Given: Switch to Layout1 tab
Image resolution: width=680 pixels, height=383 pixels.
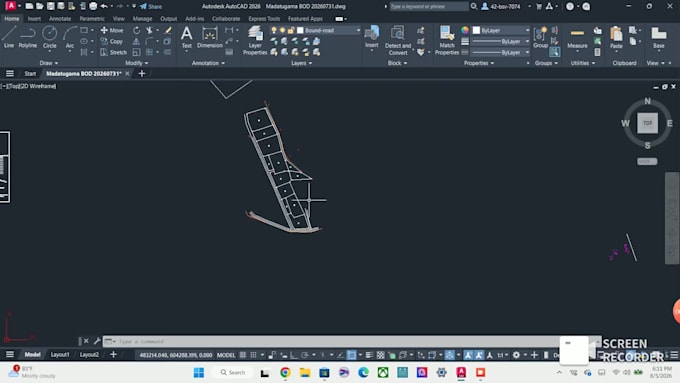Looking at the screenshot, I should coord(60,354).
